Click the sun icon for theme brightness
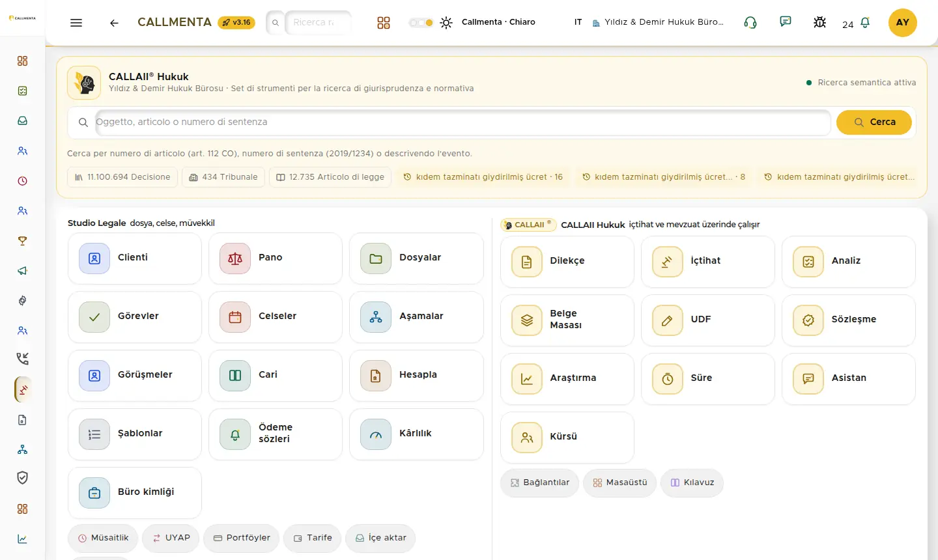Viewport: 938px width, 560px height. 446,23
